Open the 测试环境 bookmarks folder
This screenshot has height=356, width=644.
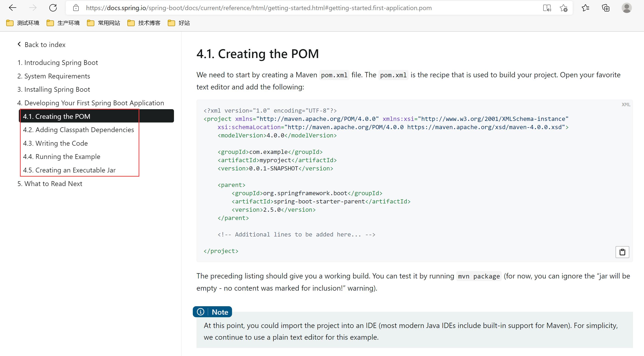point(23,23)
